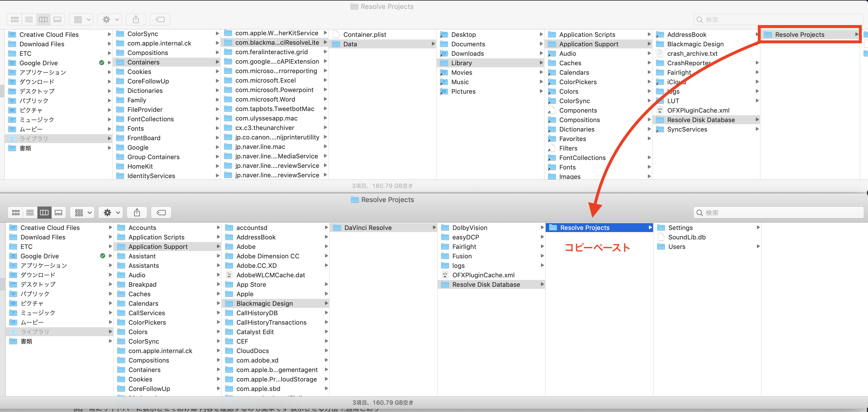
Task: Select the Blackmagic Design folder in bottom window
Action: (264, 303)
